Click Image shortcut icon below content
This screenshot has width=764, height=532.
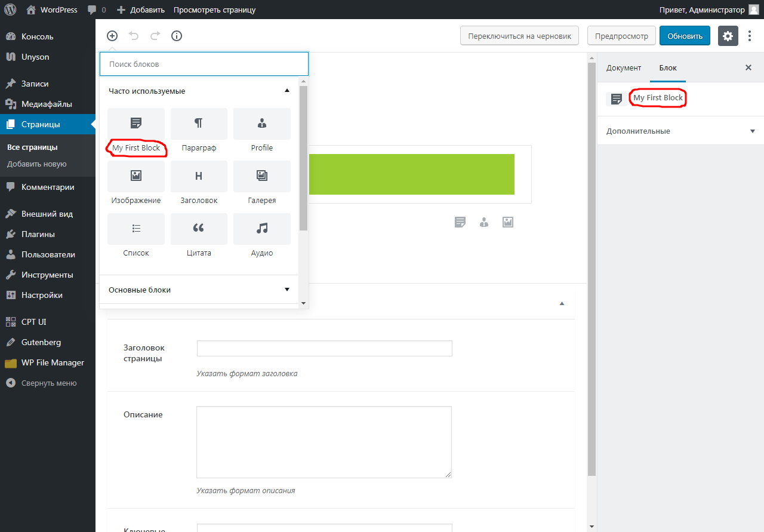coord(508,222)
